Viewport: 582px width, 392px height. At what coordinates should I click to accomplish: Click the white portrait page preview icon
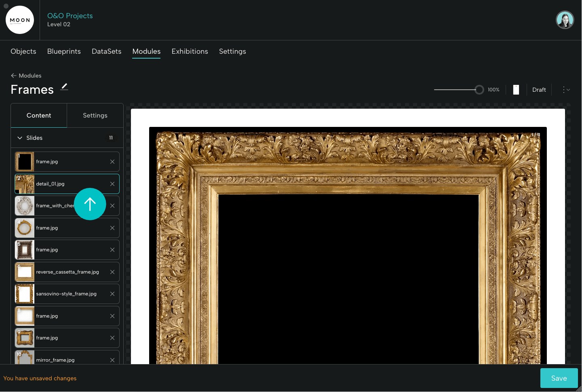(516, 90)
